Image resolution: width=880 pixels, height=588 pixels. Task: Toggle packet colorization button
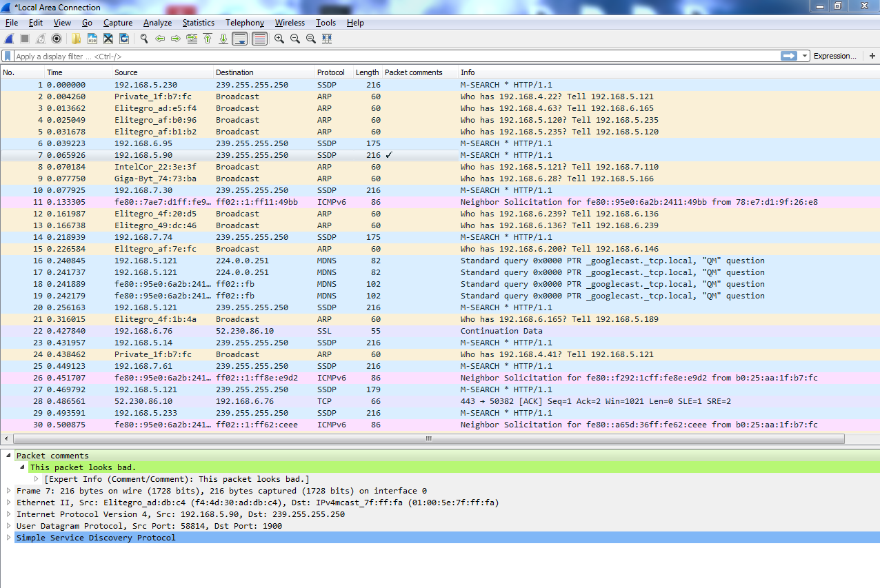pyautogui.click(x=259, y=39)
